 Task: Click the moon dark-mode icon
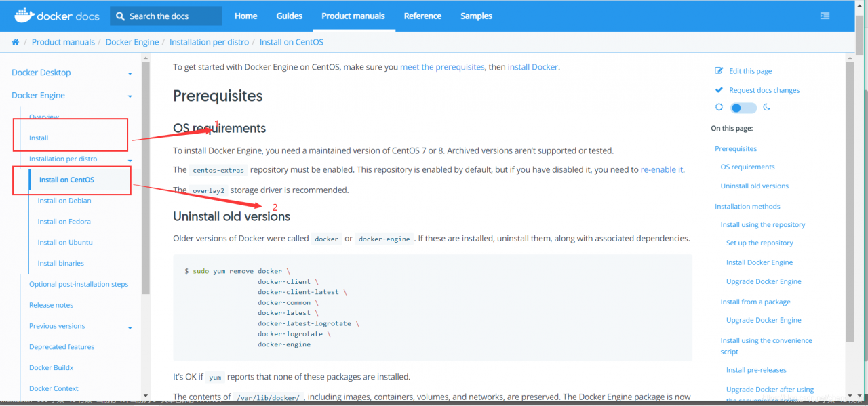767,107
